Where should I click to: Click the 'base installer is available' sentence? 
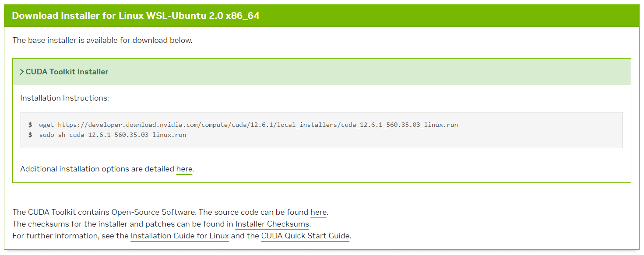(x=102, y=40)
